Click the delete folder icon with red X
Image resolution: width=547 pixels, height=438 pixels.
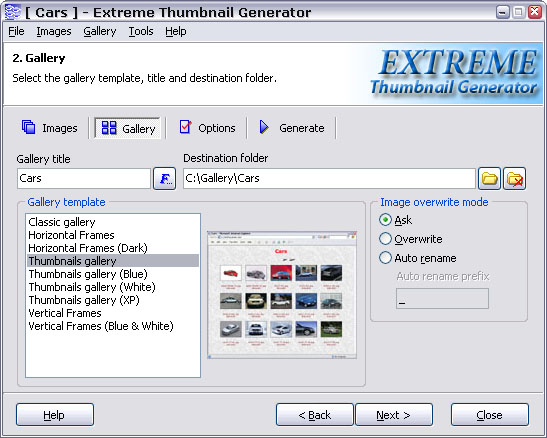click(x=515, y=179)
